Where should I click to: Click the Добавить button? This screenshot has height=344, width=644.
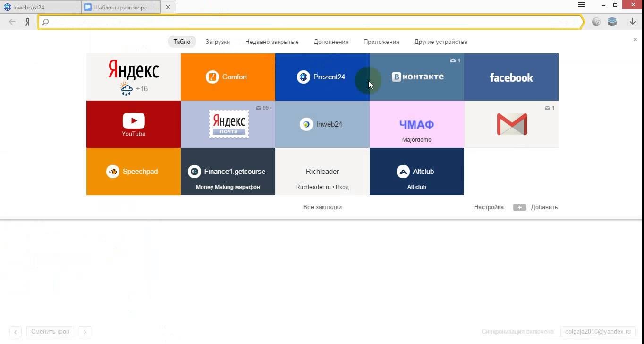pos(544,207)
